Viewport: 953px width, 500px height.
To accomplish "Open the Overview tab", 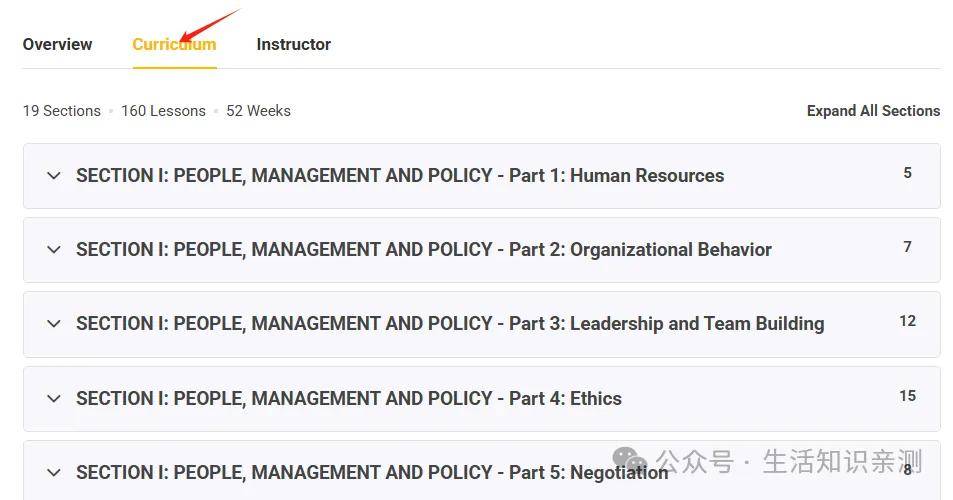I will [57, 44].
